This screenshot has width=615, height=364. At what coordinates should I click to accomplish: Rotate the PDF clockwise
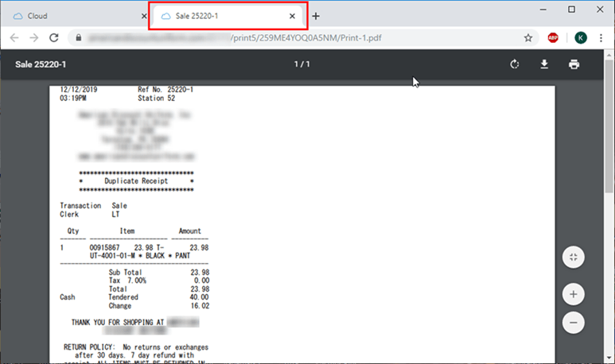[515, 64]
